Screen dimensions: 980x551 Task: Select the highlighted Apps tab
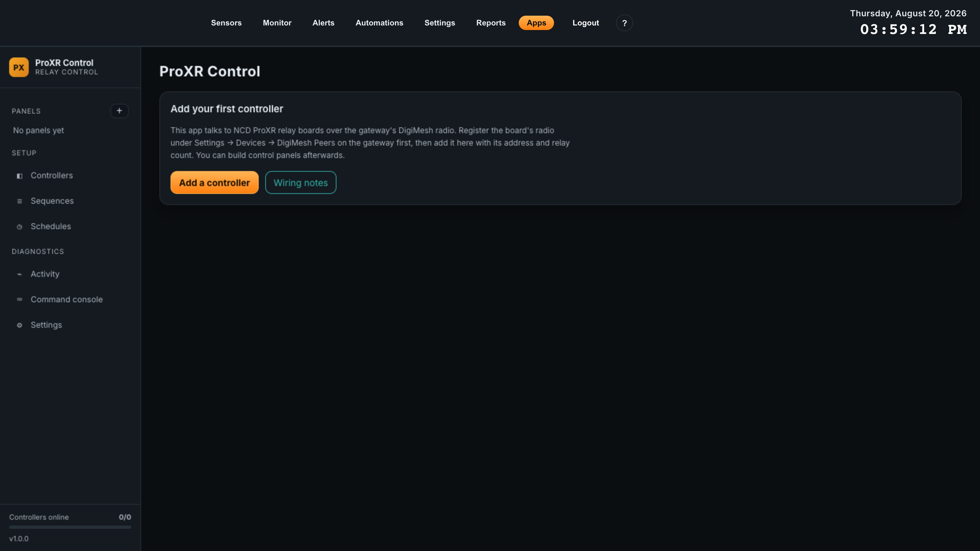pos(536,23)
